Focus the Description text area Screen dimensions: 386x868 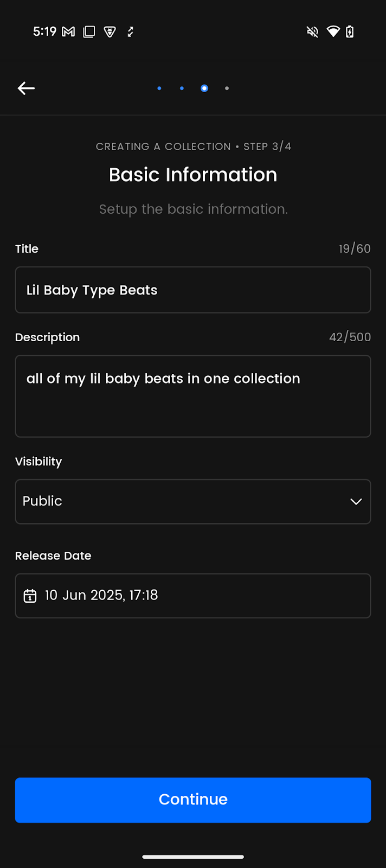[193, 396]
